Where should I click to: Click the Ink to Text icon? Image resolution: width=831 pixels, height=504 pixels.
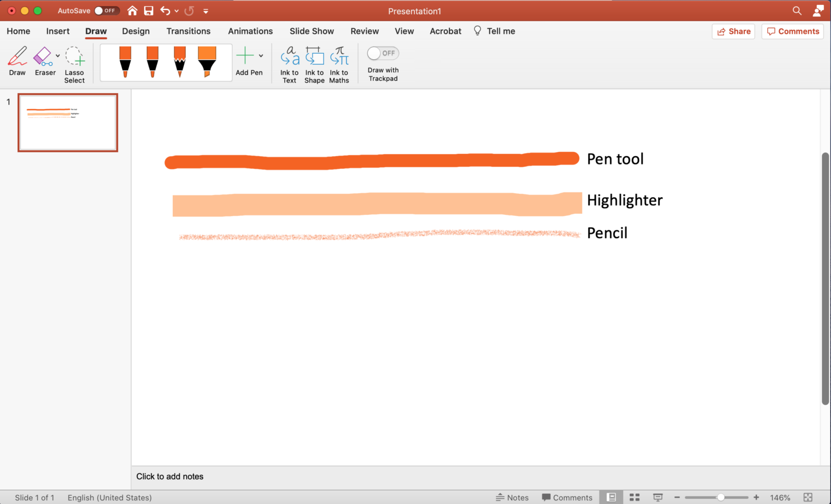(289, 56)
